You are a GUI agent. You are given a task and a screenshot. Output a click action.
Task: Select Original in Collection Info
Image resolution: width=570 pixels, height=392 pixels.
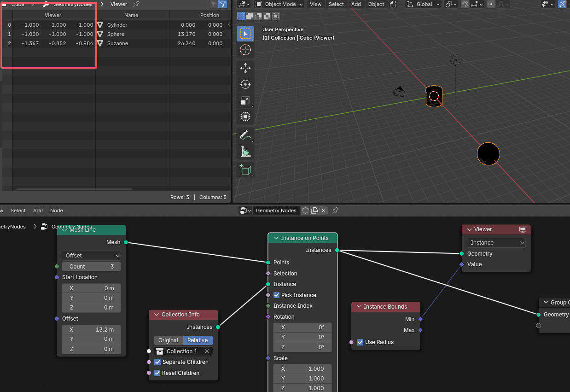(x=169, y=340)
